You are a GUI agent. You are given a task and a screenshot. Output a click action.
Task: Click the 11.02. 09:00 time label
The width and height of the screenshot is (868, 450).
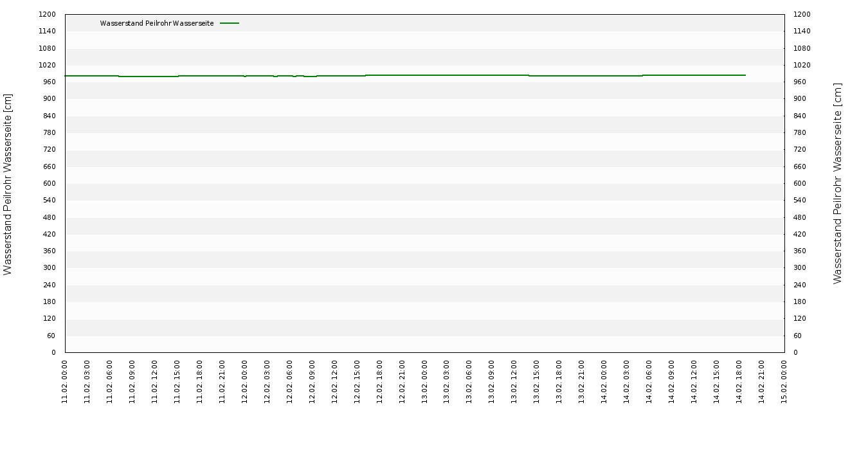point(132,382)
